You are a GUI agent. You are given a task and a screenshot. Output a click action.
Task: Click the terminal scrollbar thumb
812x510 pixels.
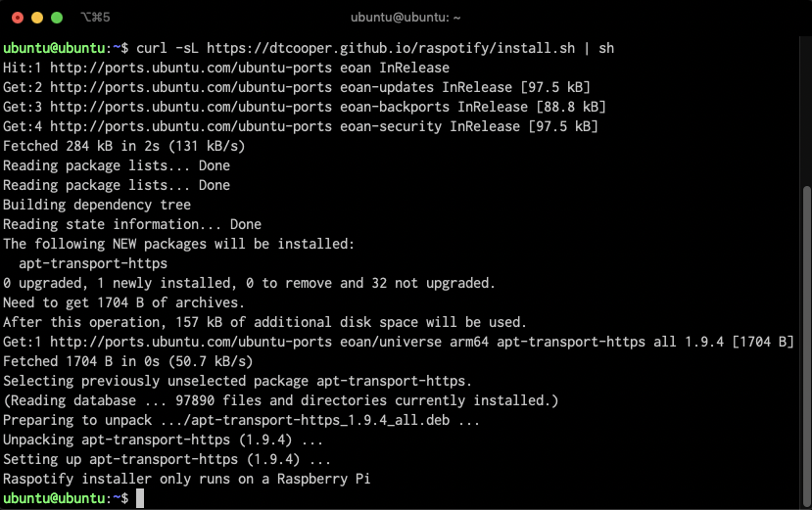click(805, 342)
